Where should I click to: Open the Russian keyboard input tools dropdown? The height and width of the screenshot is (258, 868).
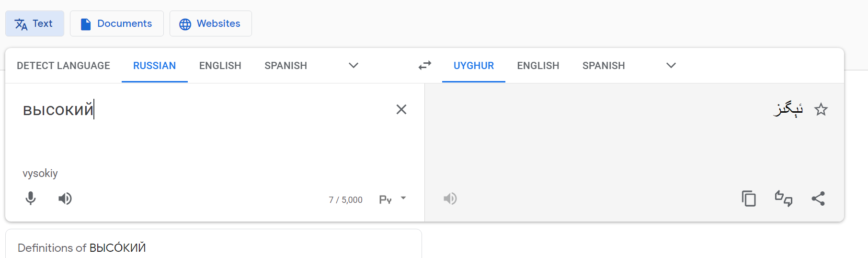coord(403,198)
